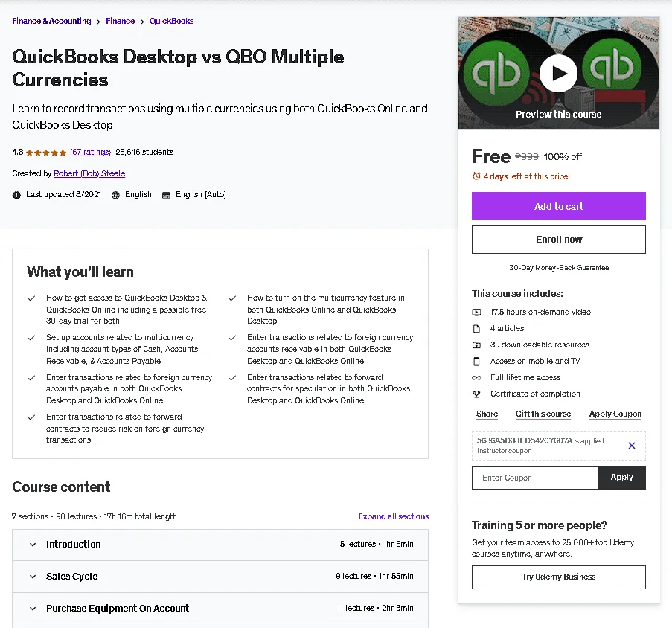Click the struck-through ₱999 price

pyautogui.click(x=526, y=157)
